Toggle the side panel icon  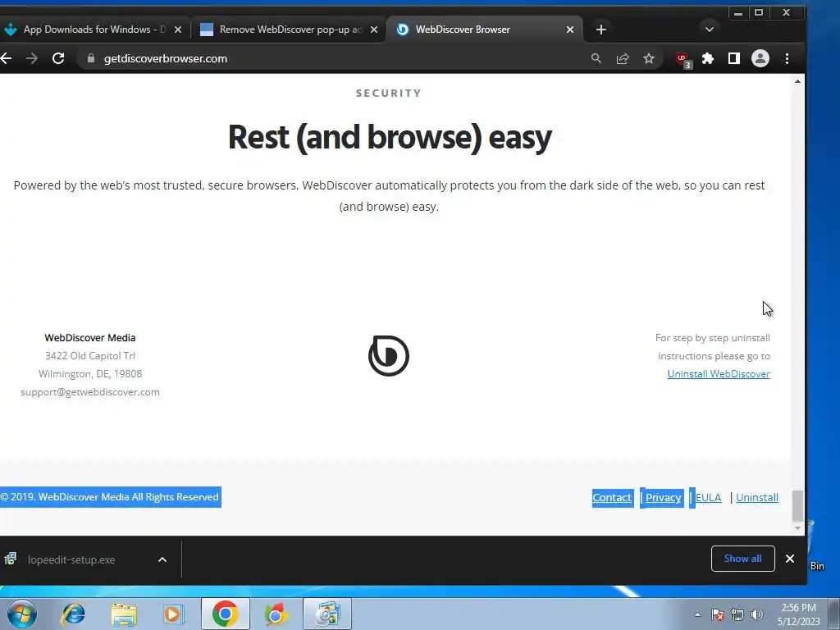click(734, 58)
